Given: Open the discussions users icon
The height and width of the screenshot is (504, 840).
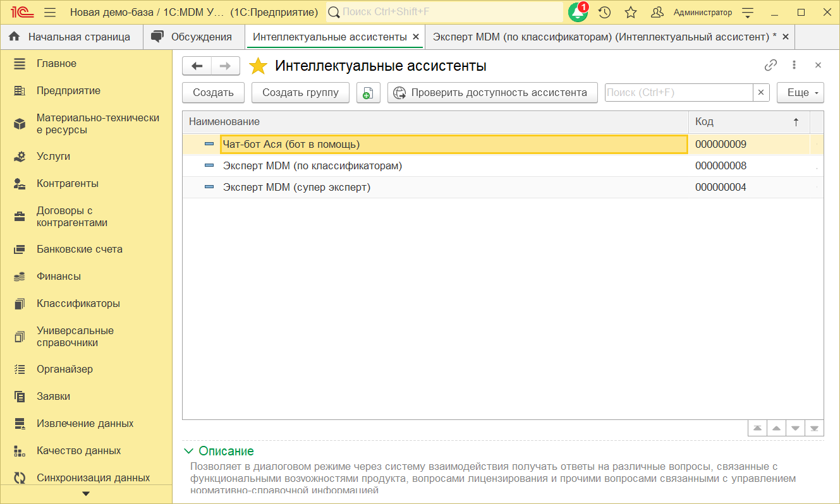Looking at the screenshot, I should (657, 12).
